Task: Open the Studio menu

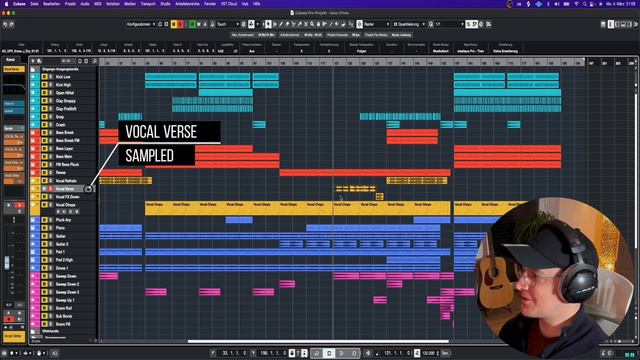Action: [x=165, y=4]
